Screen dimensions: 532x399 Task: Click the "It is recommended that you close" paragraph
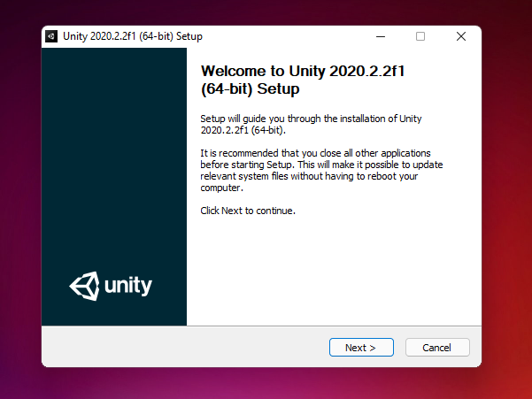[x=321, y=170]
